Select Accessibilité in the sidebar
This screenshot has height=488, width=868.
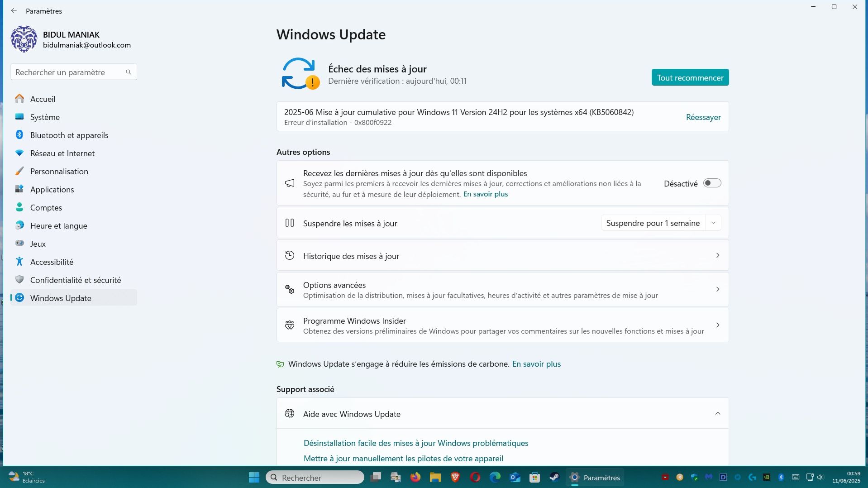click(x=73, y=262)
